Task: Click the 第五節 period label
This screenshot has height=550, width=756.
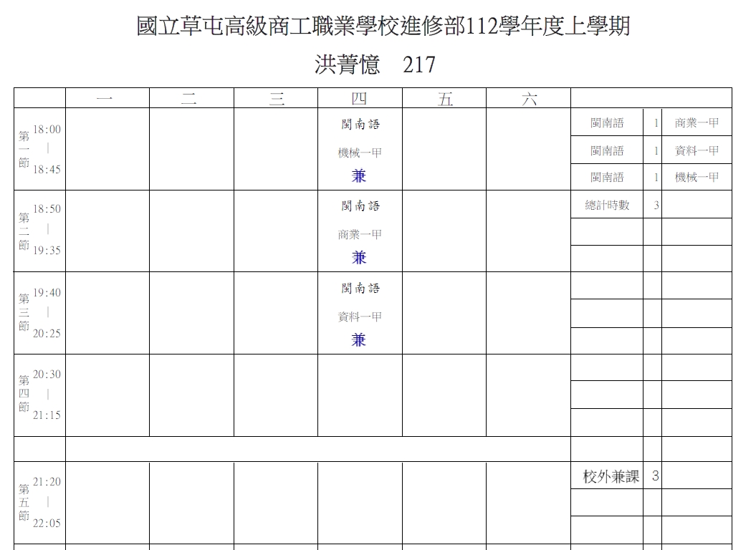Action: (x=24, y=502)
